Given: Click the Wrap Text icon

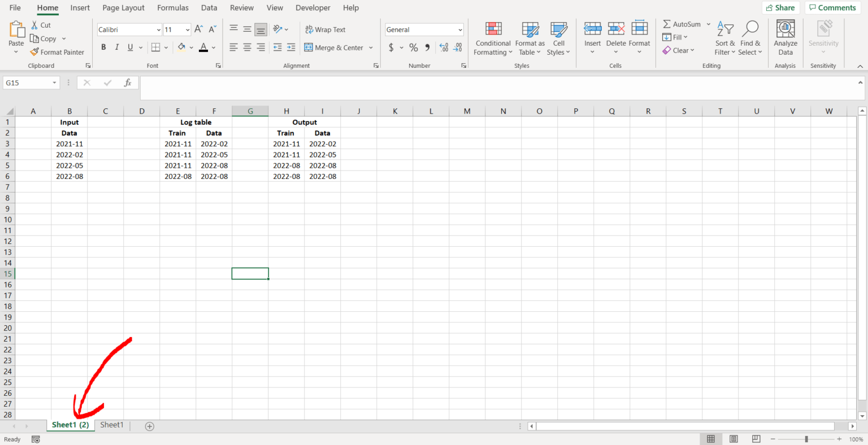Looking at the screenshot, I should tap(309, 29).
